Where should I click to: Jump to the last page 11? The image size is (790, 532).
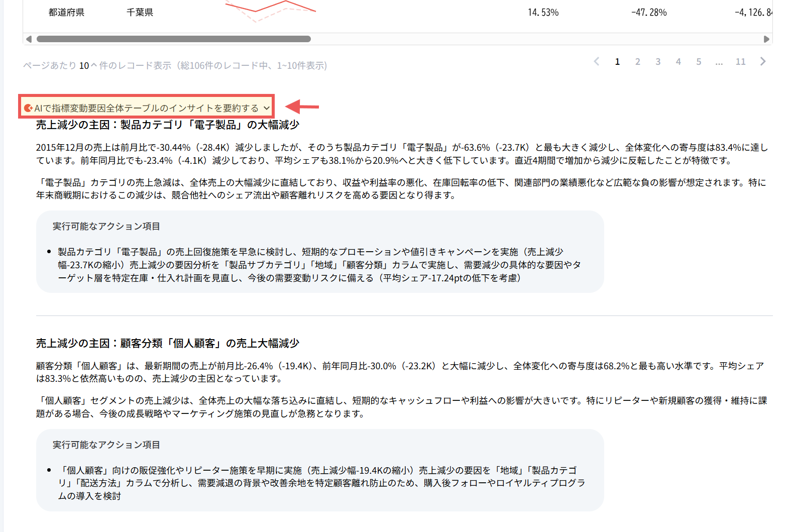(x=740, y=61)
